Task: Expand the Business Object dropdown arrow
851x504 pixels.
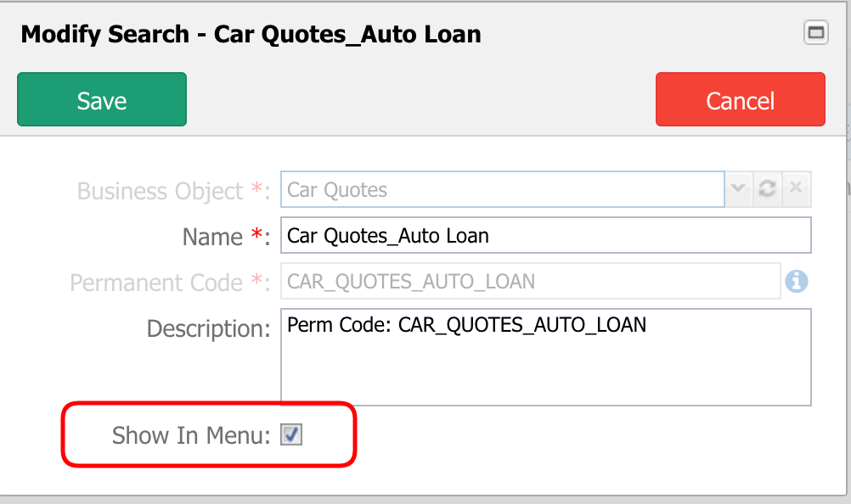Action: pos(738,188)
